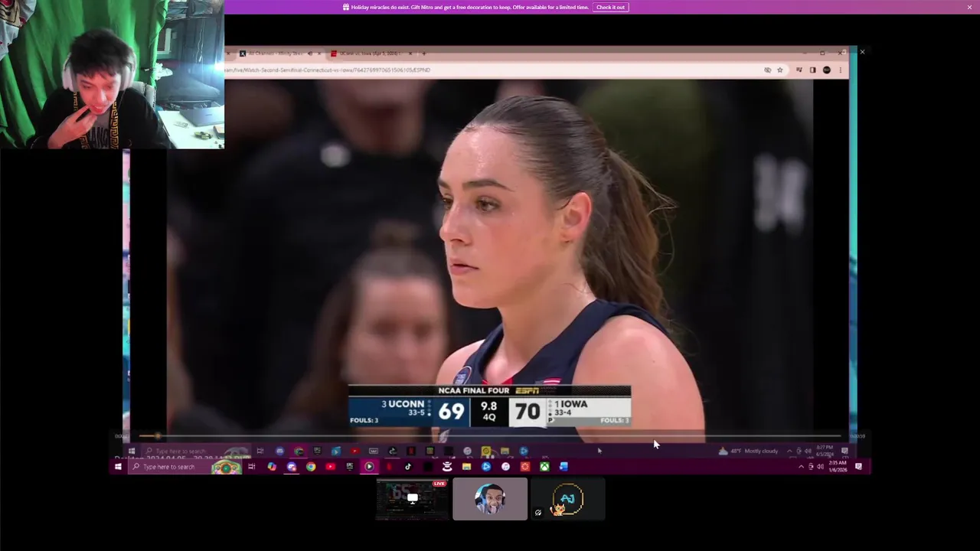The width and height of the screenshot is (980, 551).
Task: Open the browser side panel
Action: click(x=812, y=70)
